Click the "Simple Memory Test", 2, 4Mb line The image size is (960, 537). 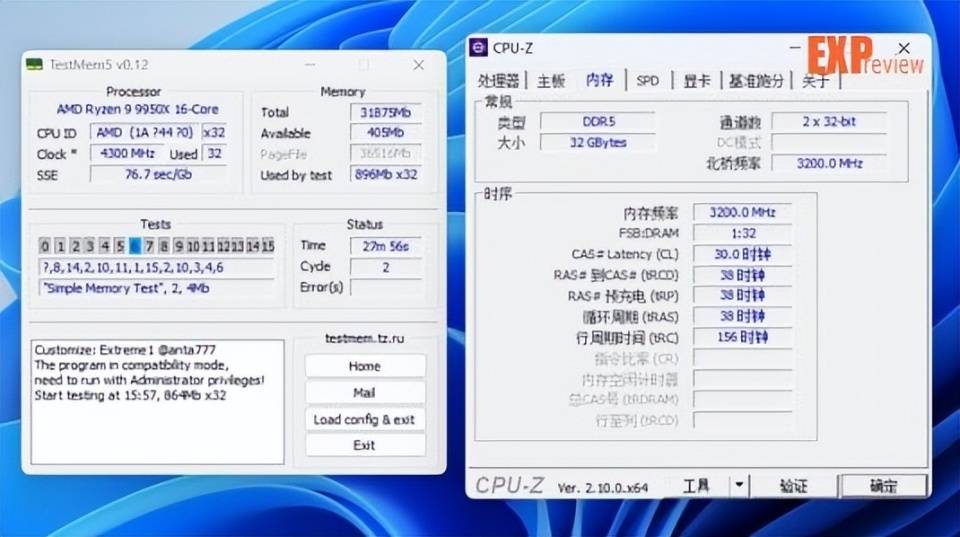pyautogui.click(x=156, y=288)
